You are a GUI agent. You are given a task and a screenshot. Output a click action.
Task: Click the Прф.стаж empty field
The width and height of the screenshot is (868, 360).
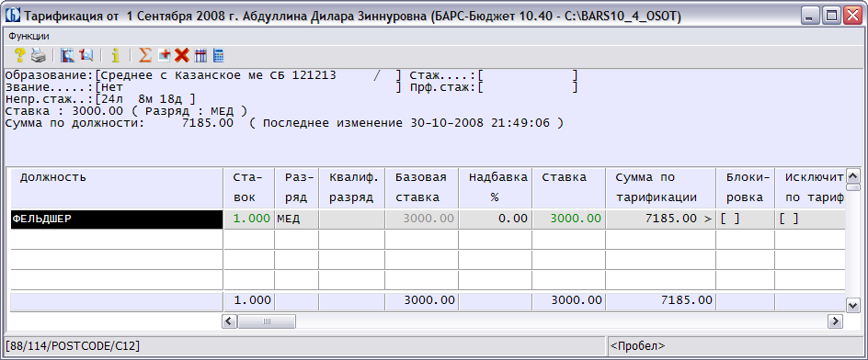528,87
